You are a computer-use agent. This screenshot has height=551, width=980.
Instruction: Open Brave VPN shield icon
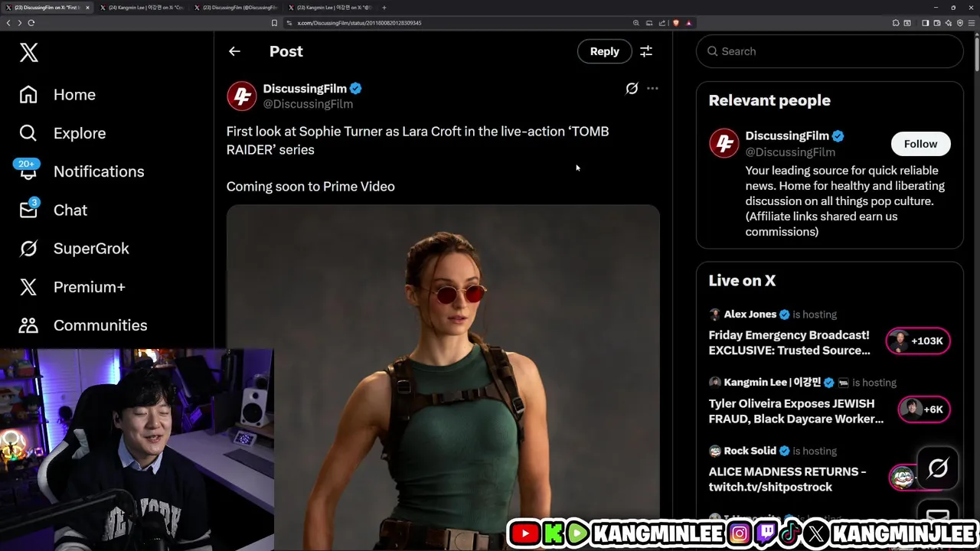point(960,23)
